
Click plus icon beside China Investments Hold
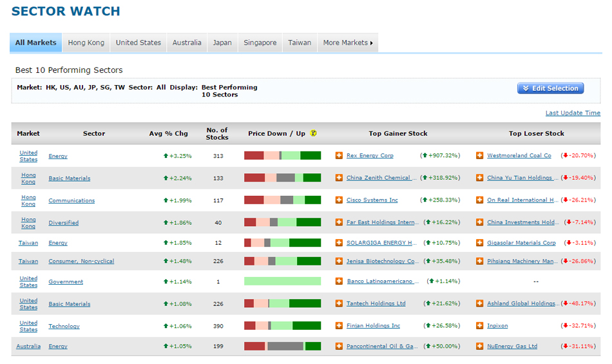(x=479, y=222)
